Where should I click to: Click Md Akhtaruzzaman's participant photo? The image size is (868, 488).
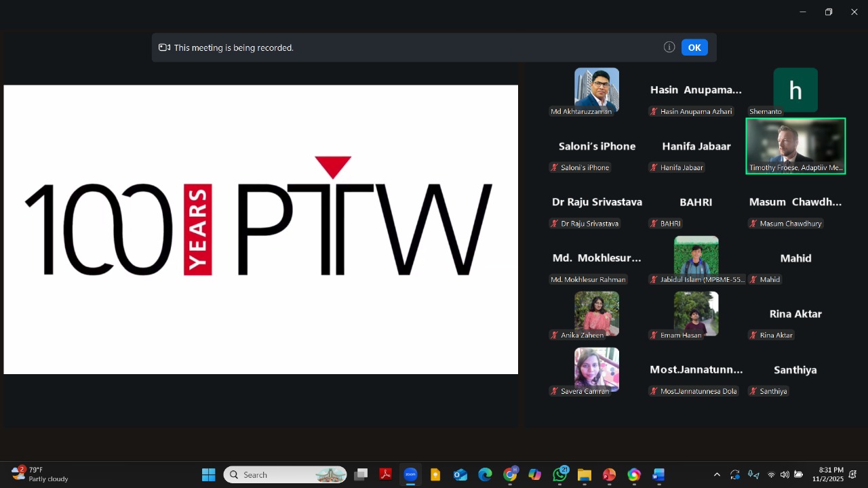[597, 88]
